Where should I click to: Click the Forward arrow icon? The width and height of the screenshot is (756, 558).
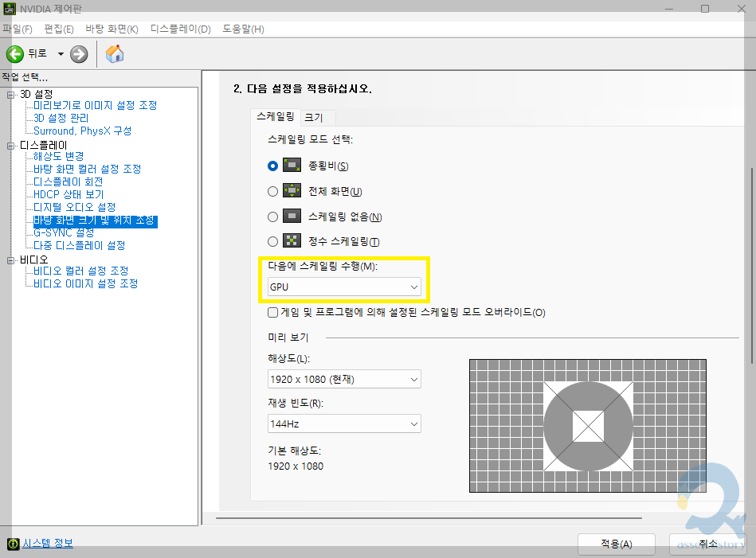tap(79, 54)
